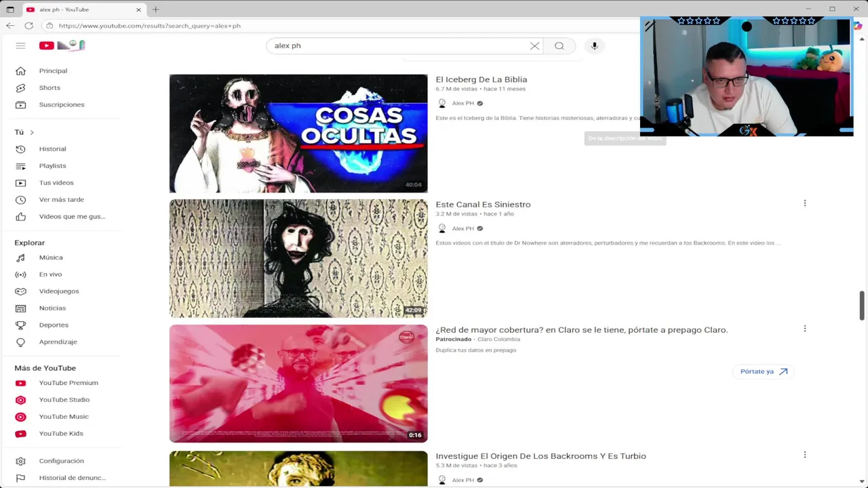This screenshot has height=488, width=868.
Task: Open El Iceberg De La Biblia thumbnail
Action: tap(298, 134)
